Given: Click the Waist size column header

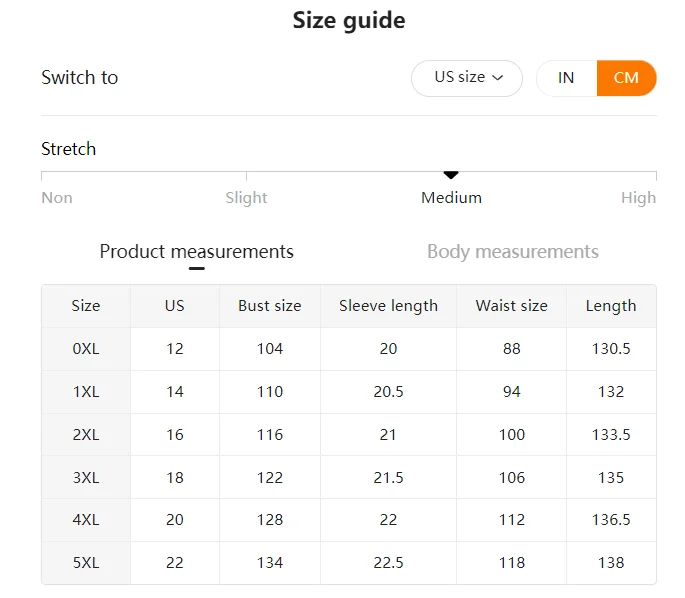Looking at the screenshot, I should coord(511,306).
